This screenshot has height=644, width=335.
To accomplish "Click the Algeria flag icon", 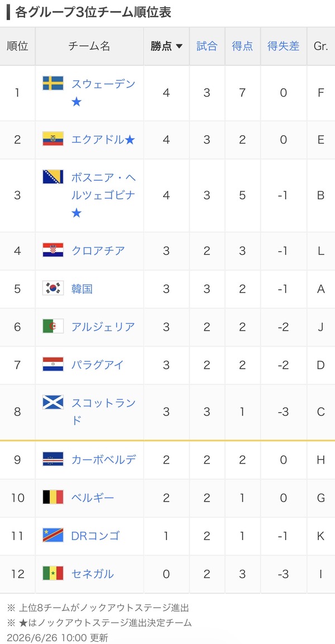I will coord(53,326).
